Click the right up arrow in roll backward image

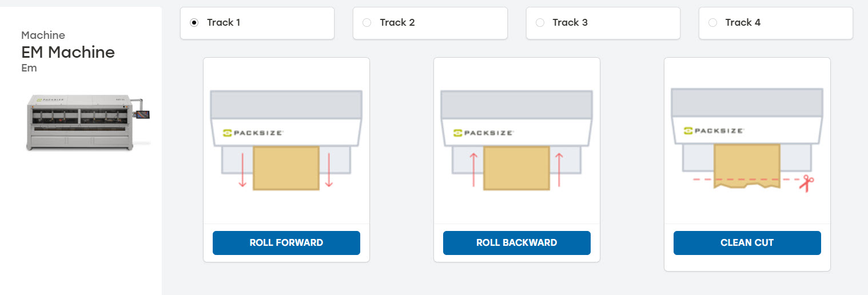coord(559,169)
